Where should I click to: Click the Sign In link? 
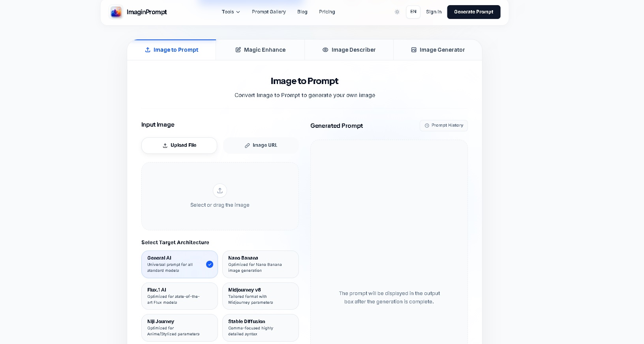click(434, 12)
